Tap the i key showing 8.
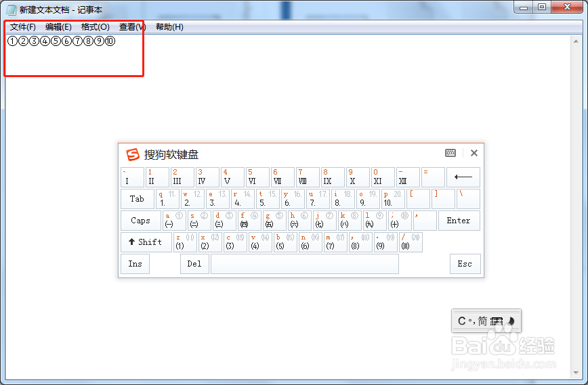588x385 pixels. pyautogui.click(x=343, y=199)
